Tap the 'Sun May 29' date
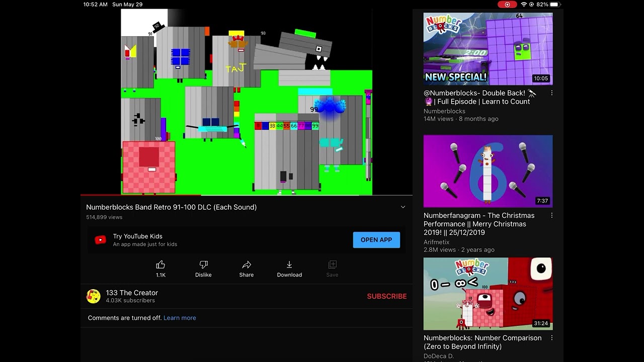This screenshot has width=644, height=362. click(127, 5)
